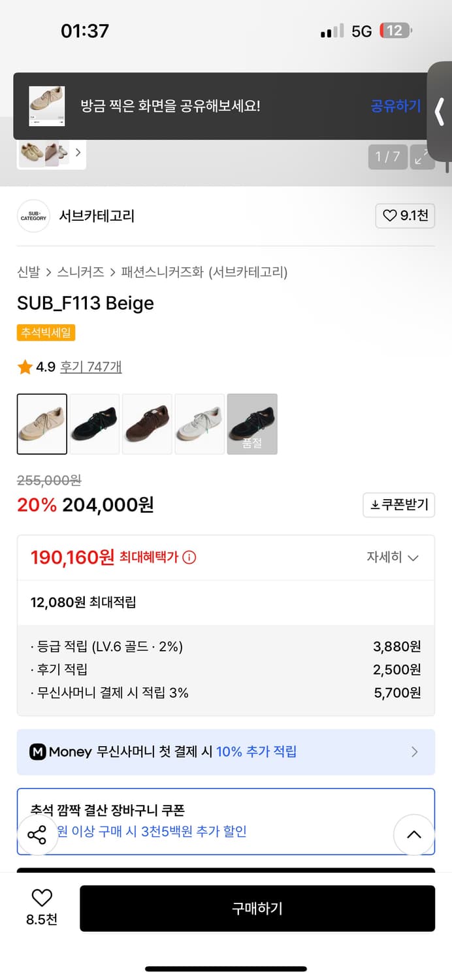Go to 신발 category breadcrumb
Image resolution: width=452 pixels, height=980 pixels.
pyautogui.click(x=28, y=272)
